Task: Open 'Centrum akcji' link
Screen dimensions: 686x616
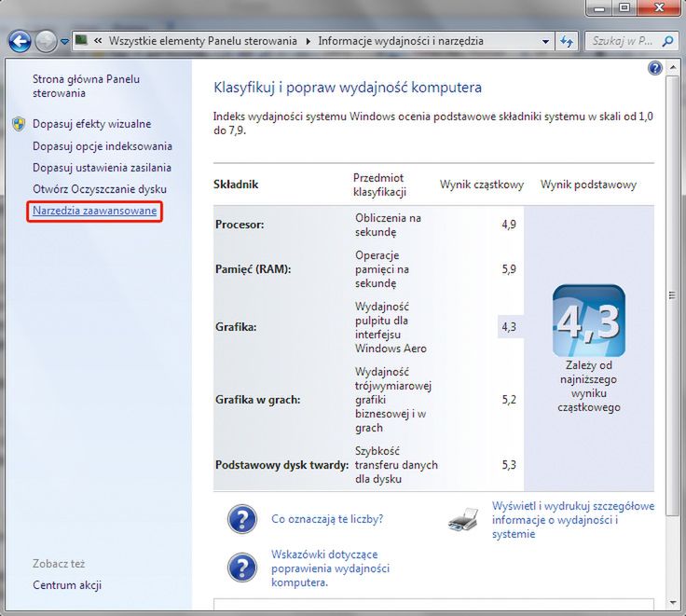Action: (67, 585)
